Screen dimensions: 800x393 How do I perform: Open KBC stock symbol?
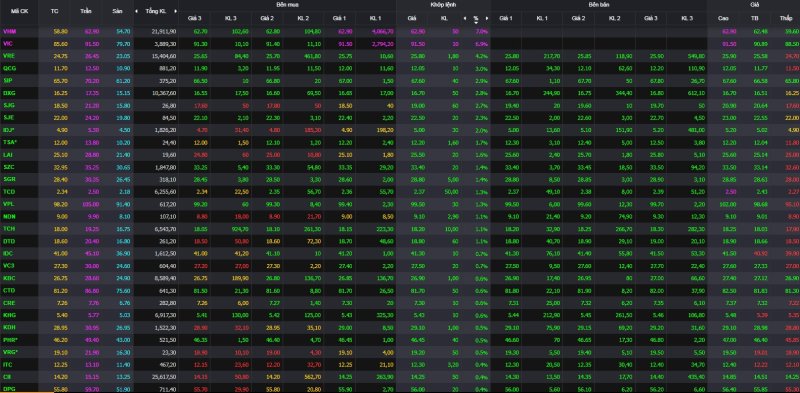point(8,278)
